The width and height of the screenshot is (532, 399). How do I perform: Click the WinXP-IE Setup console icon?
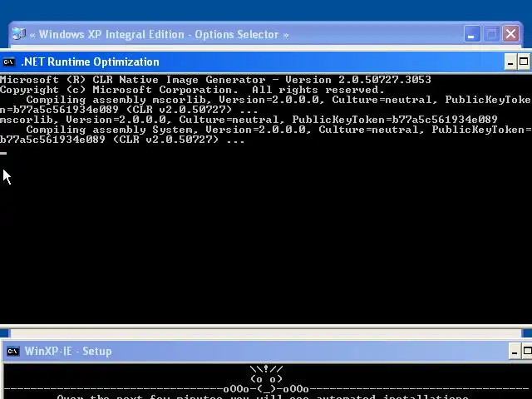[13, 351]
